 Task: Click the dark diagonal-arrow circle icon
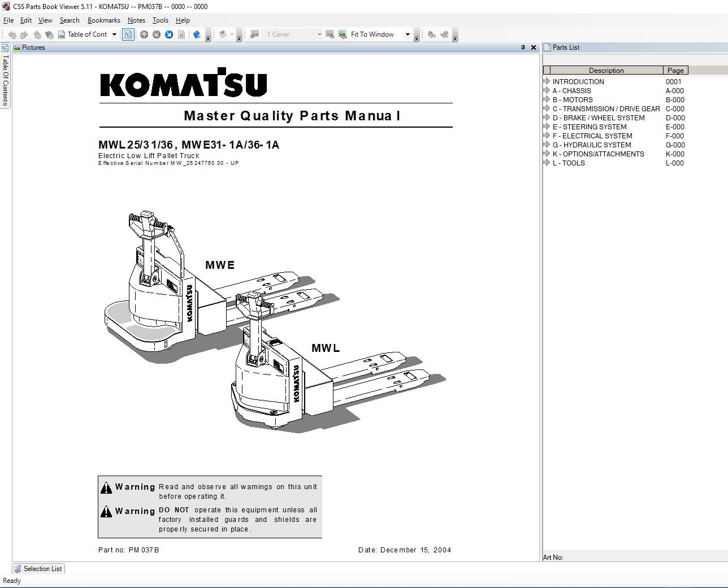[157, 34]
